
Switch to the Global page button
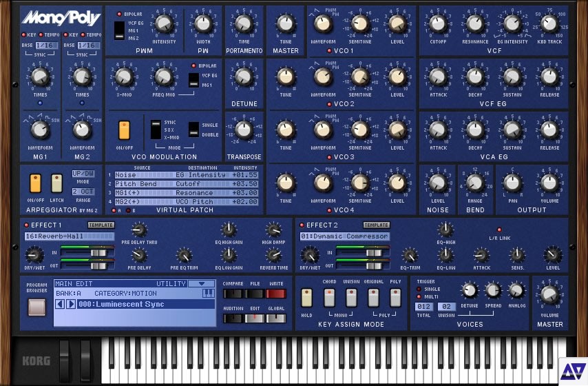276,318
